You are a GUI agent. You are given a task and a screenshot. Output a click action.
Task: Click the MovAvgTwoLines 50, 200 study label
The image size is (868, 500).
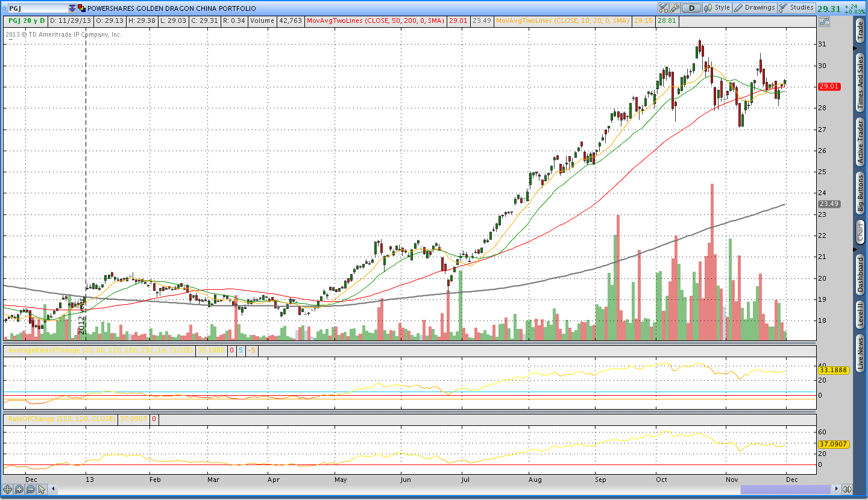click(x=376, y=20)
